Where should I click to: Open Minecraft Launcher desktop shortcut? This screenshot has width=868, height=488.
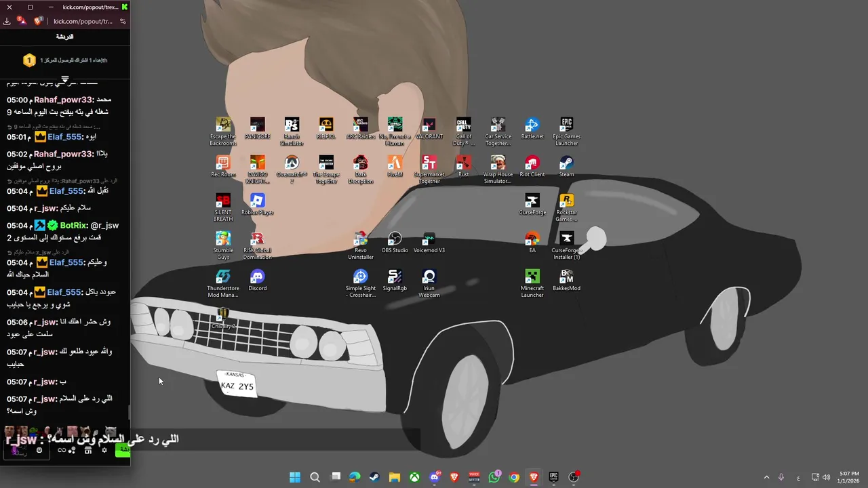(x=532, y=283)
